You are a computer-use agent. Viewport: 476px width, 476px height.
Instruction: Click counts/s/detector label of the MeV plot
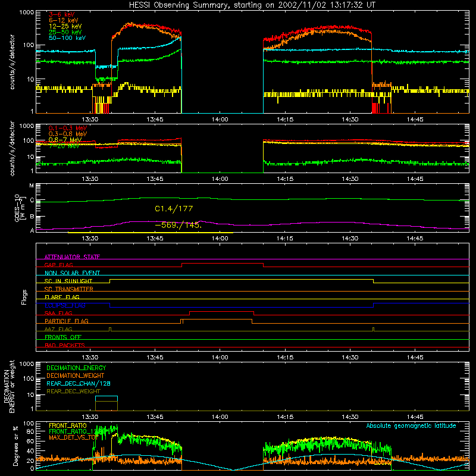click(12, 148)
